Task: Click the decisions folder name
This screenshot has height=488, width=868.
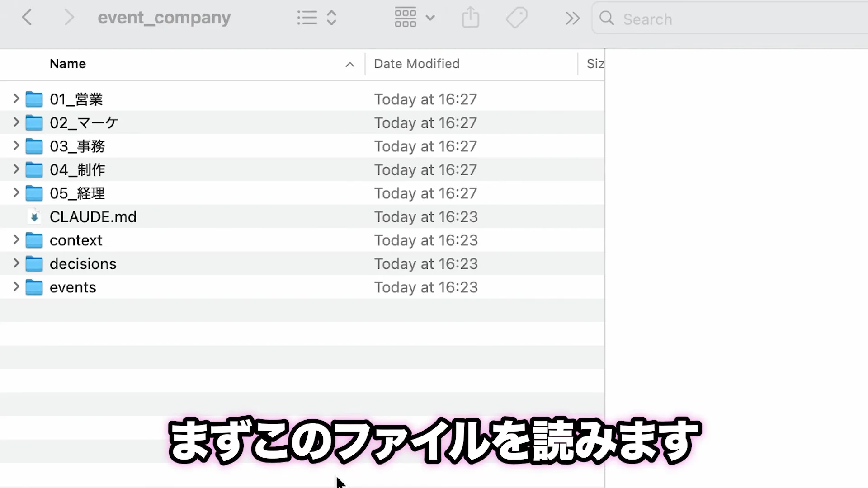Action: click(83, 264)
